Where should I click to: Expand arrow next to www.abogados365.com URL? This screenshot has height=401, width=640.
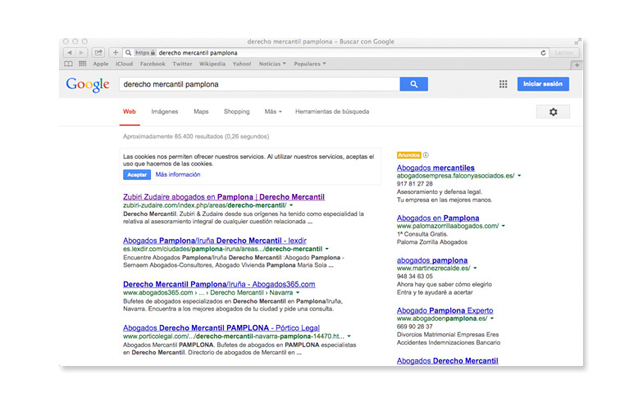[x=298, y=293]
